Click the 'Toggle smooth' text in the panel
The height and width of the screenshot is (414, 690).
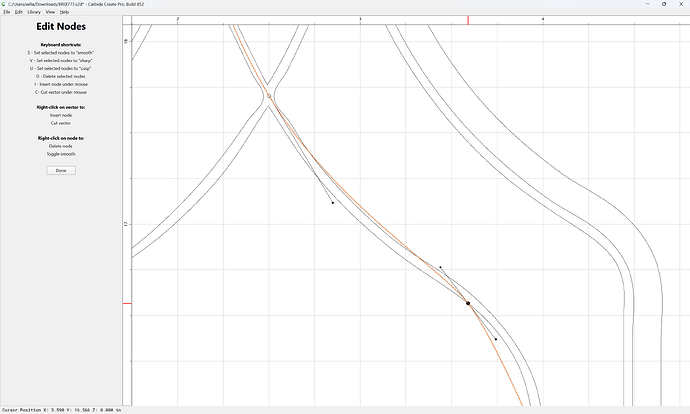[61, 154]
